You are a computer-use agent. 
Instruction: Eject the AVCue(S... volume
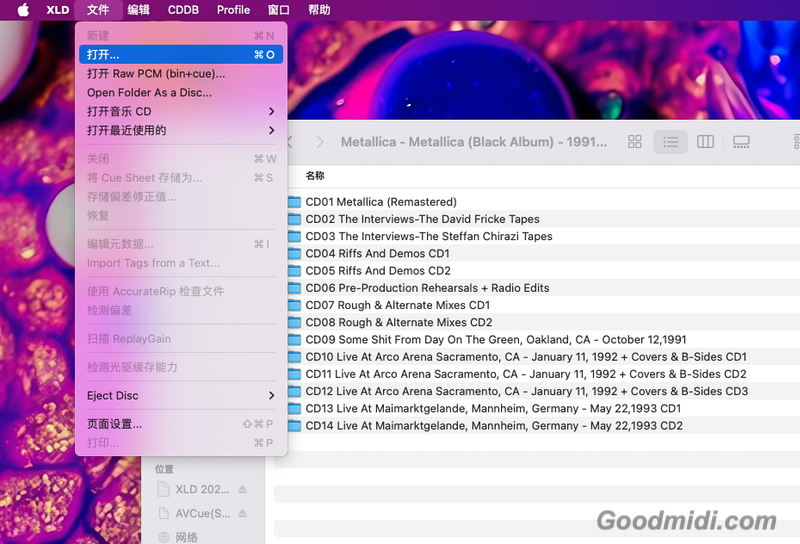[243, 513]
